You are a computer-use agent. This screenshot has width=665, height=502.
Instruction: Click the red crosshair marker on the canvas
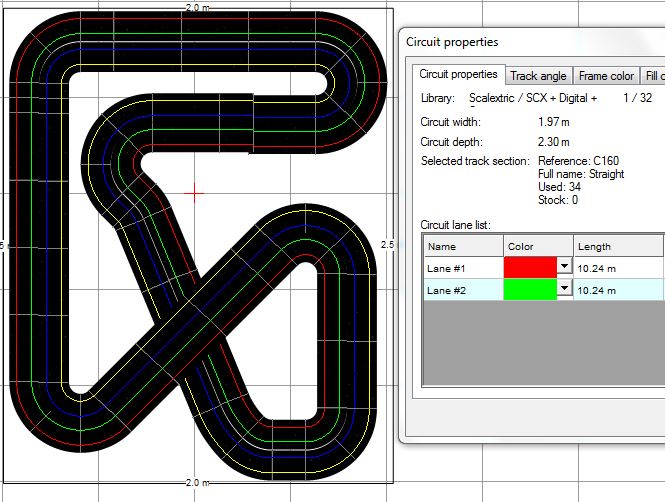195,191
